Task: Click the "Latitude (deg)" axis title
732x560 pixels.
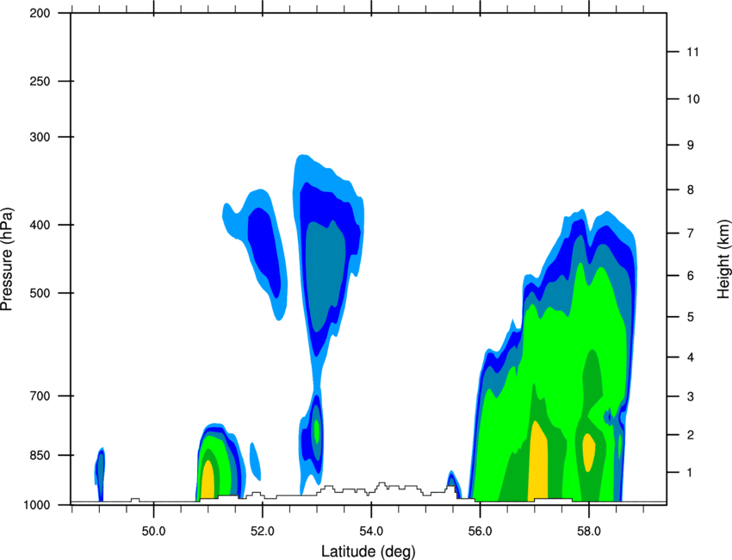Action: click(x=369, y=551)
